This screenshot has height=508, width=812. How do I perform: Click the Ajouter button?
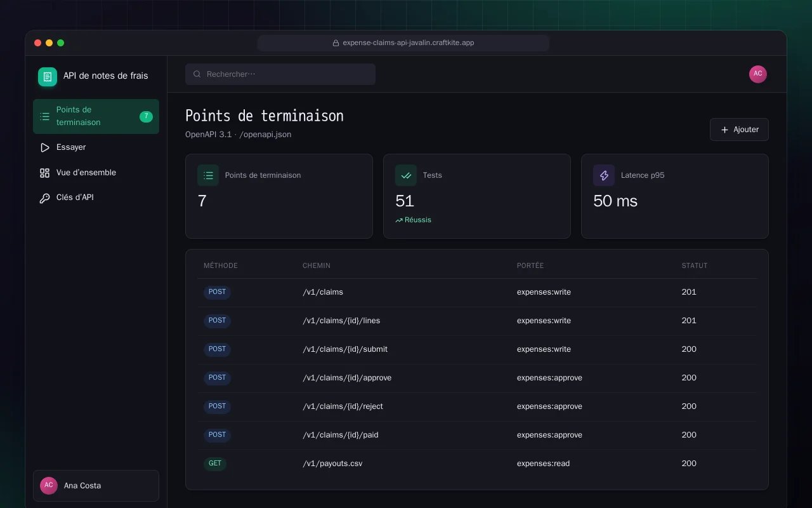click(739, 130)
